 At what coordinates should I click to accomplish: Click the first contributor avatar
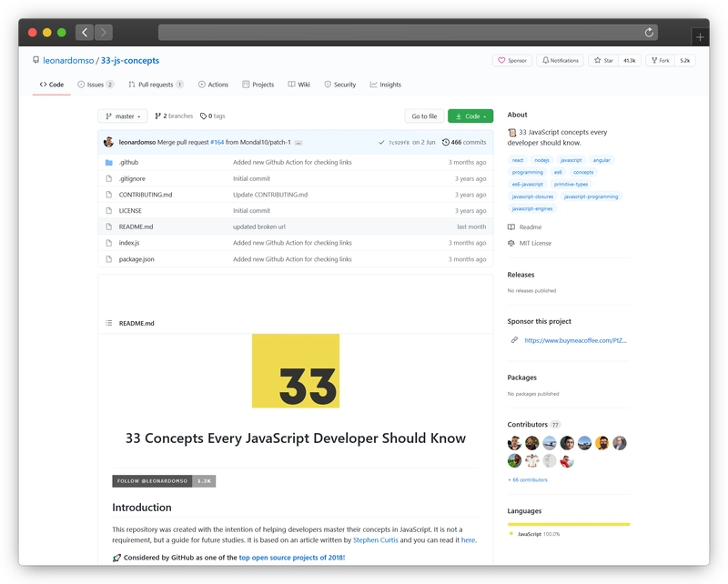point(514,443)
